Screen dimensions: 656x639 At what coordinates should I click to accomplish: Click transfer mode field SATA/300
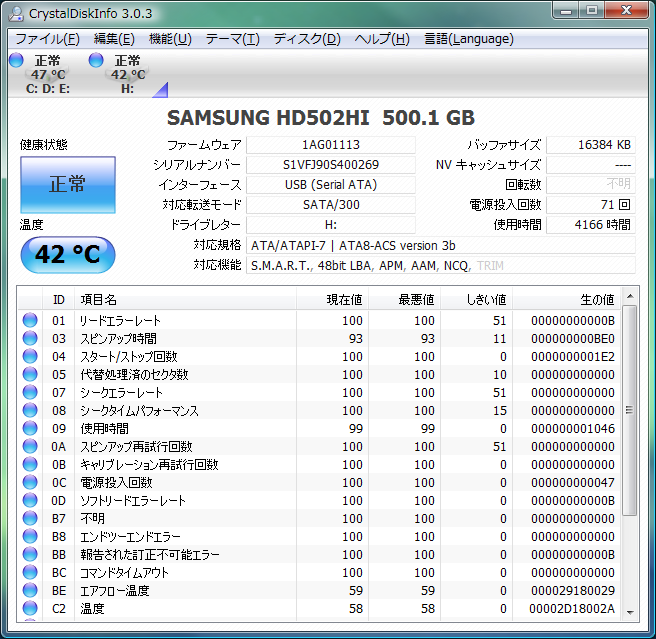pyautogui.click(x=331, y=205)
